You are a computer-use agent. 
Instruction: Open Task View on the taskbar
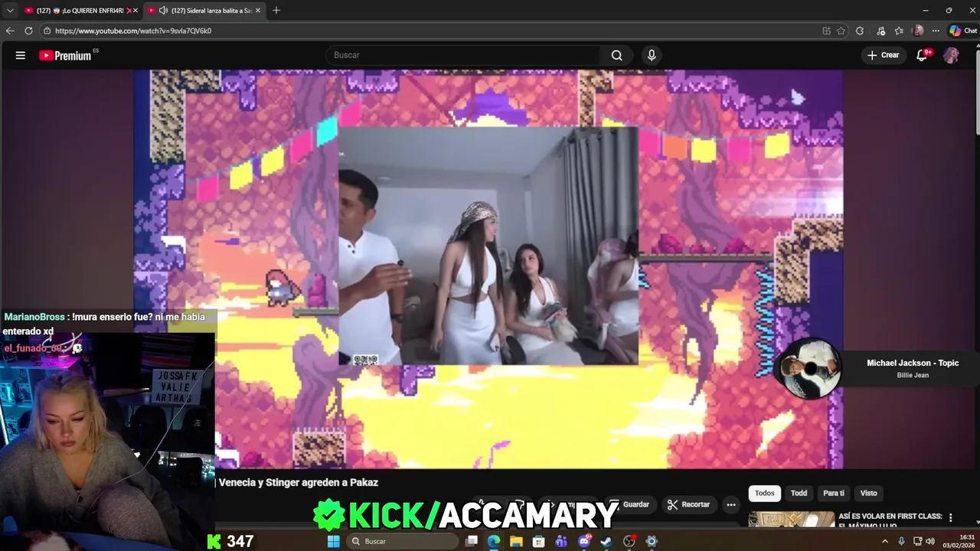tap(472, 541)
